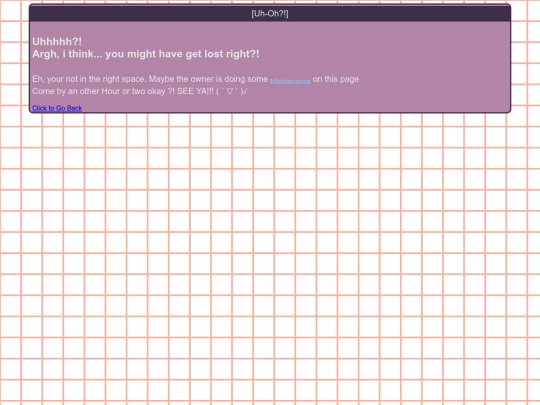The height and width of the screenshot is (405, 540).
Task: Click the 'Click to Go Back' link
Action: click(x=57, y=108)
